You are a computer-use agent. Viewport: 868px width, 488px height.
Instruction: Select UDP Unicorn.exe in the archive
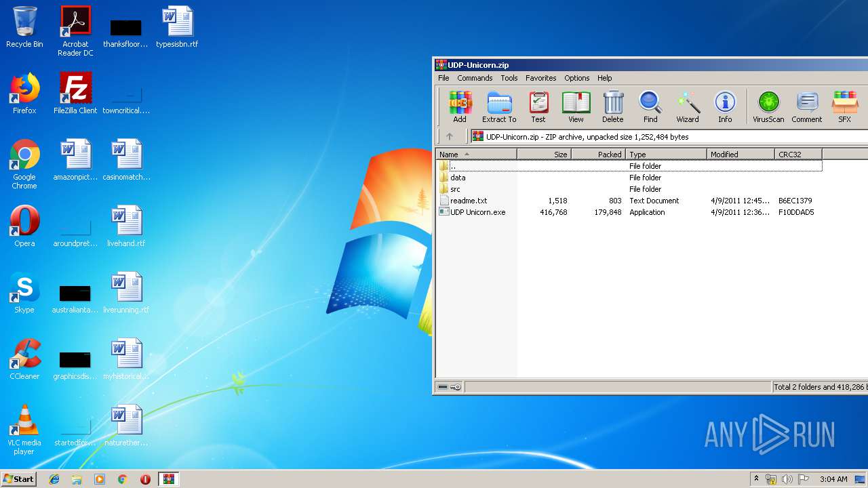pyautogui.click(x=629, y=212)
